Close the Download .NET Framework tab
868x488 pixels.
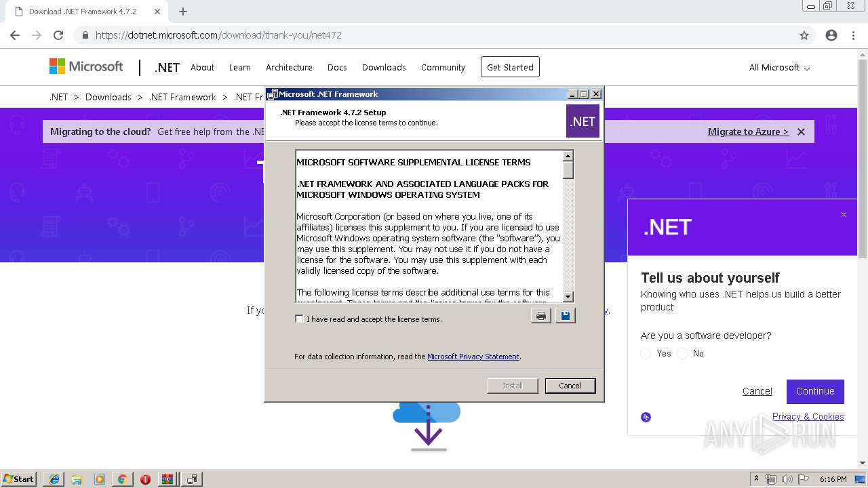point(157,12)
